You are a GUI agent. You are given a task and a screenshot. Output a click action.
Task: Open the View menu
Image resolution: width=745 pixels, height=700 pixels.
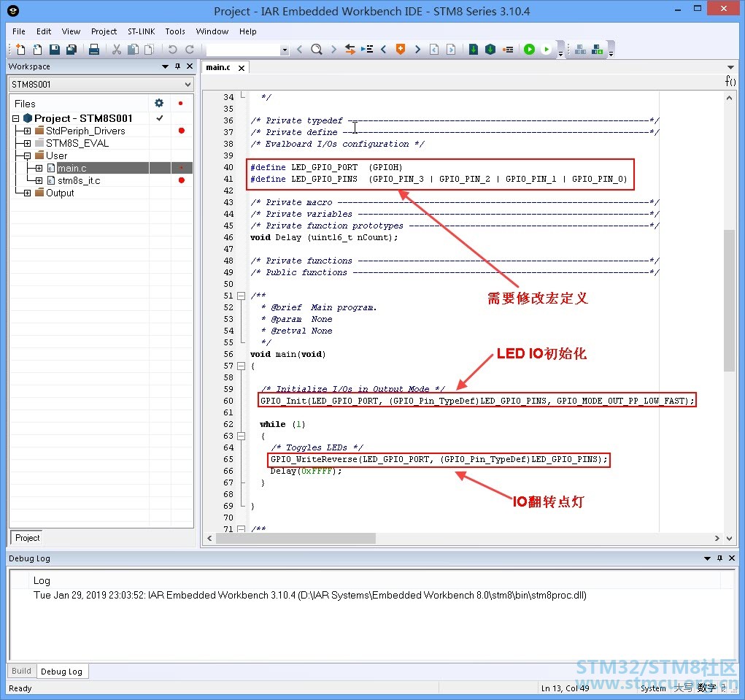pyautogui.click(x=71, y=31)
